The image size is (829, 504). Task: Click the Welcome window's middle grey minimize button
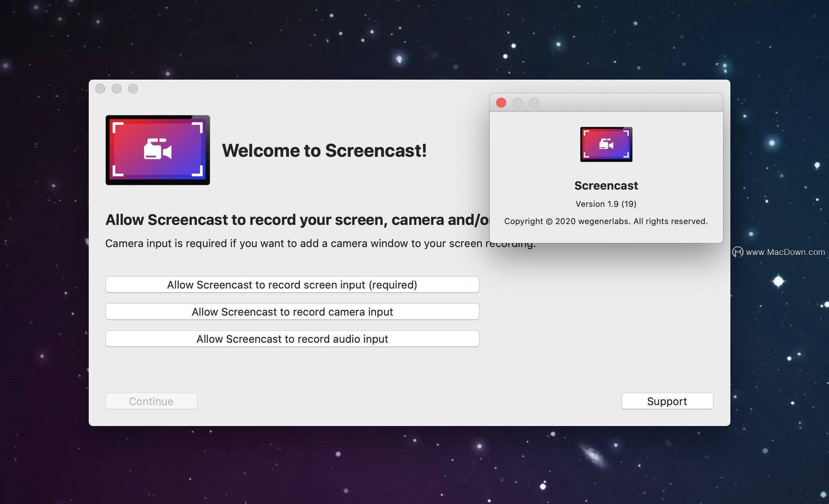[x=117, y=89]
